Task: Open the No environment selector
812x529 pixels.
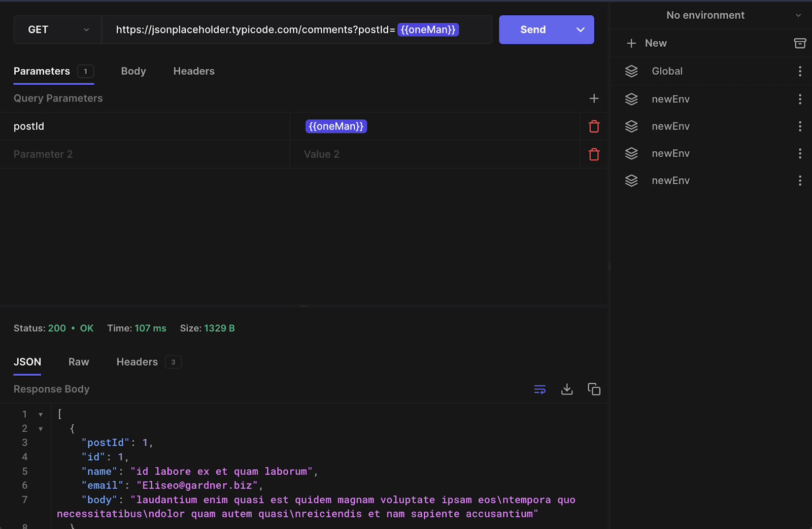Action: (x=705, y=15)
